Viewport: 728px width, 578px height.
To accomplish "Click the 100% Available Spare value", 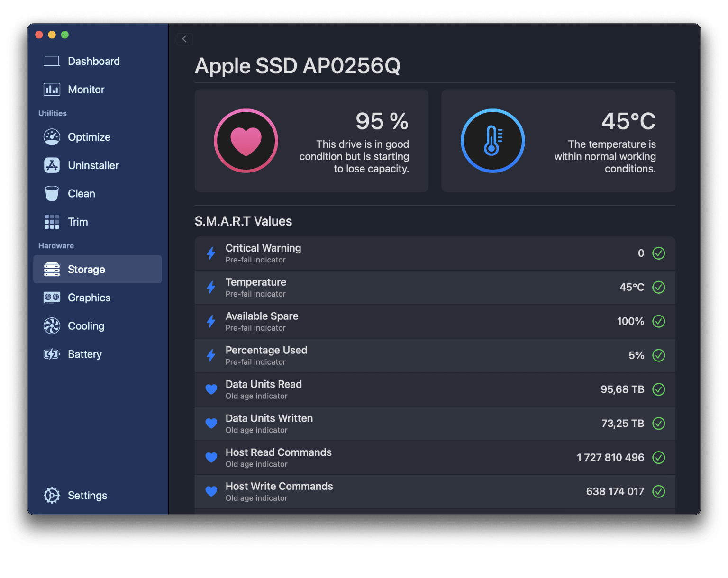I will (x=630, y=321).
